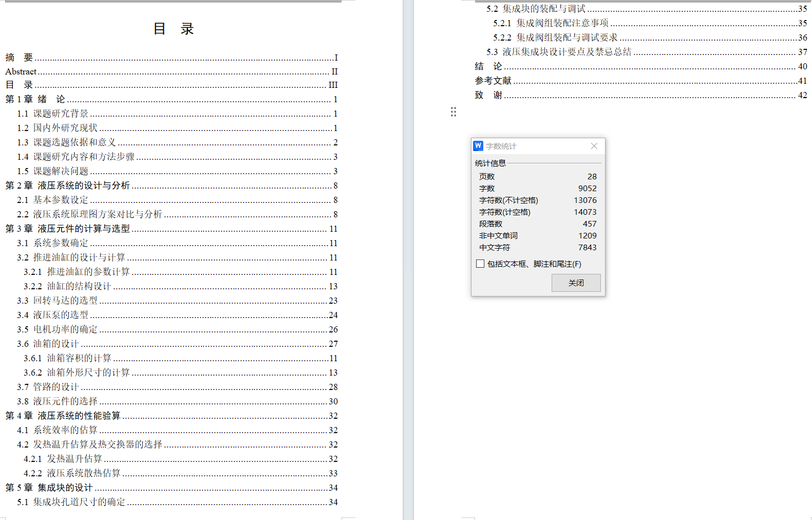
Task: Click the 页数 value 28
Action: point(592,177)
